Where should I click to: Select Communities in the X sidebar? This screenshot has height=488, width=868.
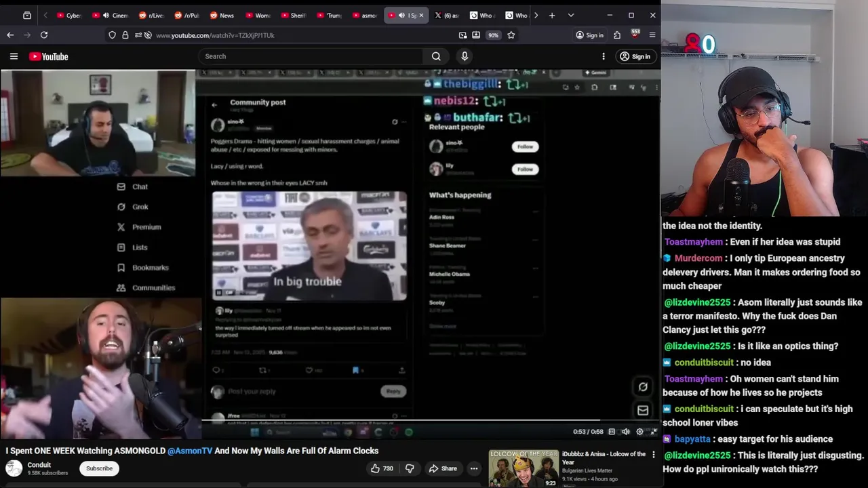point(146,288)
